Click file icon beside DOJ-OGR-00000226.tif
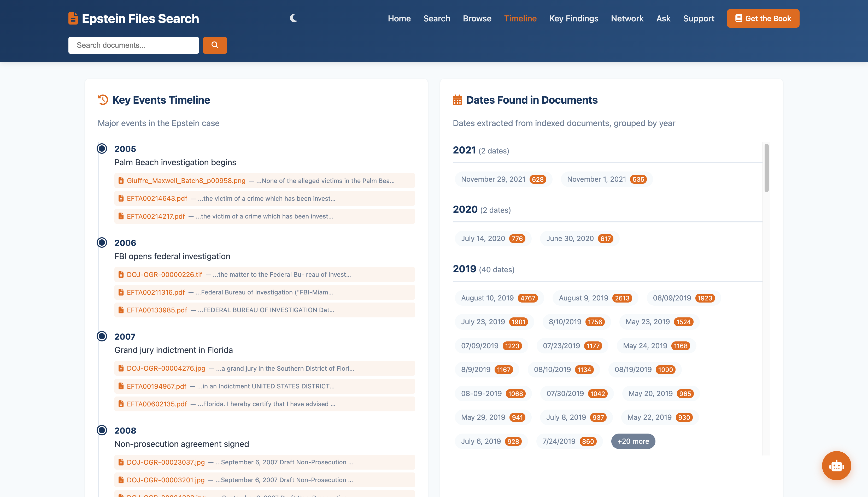This screenshot has height=497, width=868. 121,274
